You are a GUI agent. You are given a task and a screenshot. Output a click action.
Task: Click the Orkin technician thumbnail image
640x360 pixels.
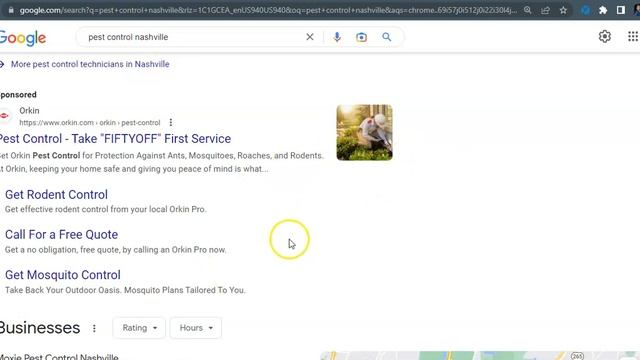(364, 133)
